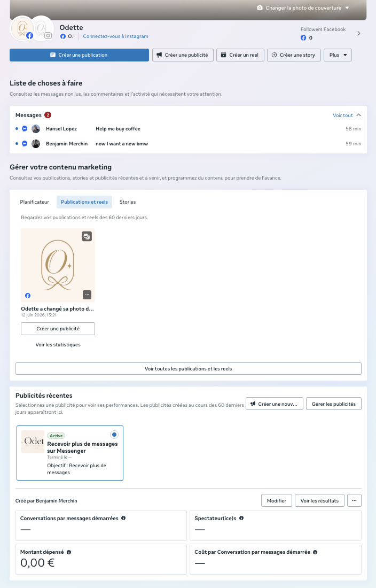Screen dimensions: 376x588
Task: Click the camera icon for cover photo
Action: point(260,8)
